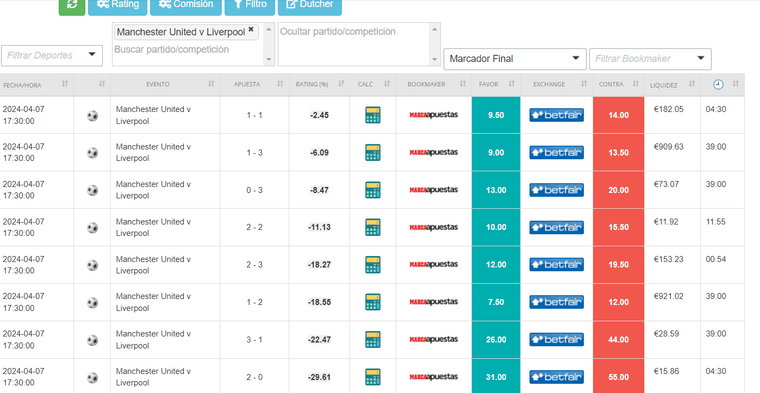760x393 pixels.
Task: Click the Marca Apuestas logo in the 2 - 3 row
Action: click(x=433, y=265)
